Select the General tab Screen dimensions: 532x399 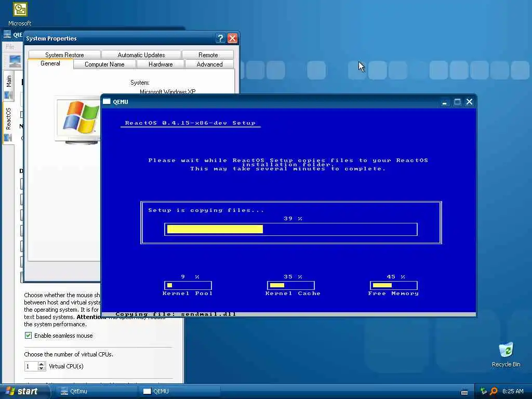pos(50,63)
